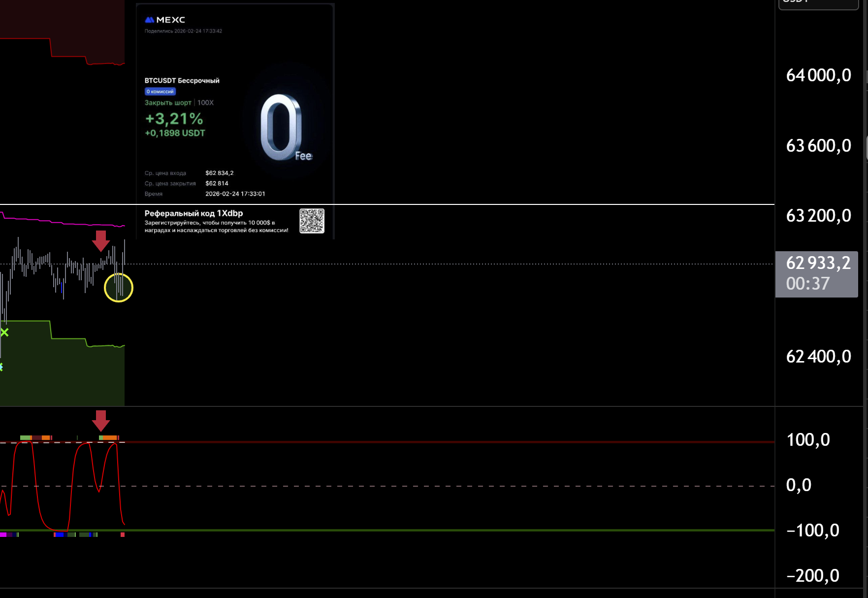Click the 64 000,0 price scale label
The height and width of the screenshot is (598, 868).
coord(818,75)
